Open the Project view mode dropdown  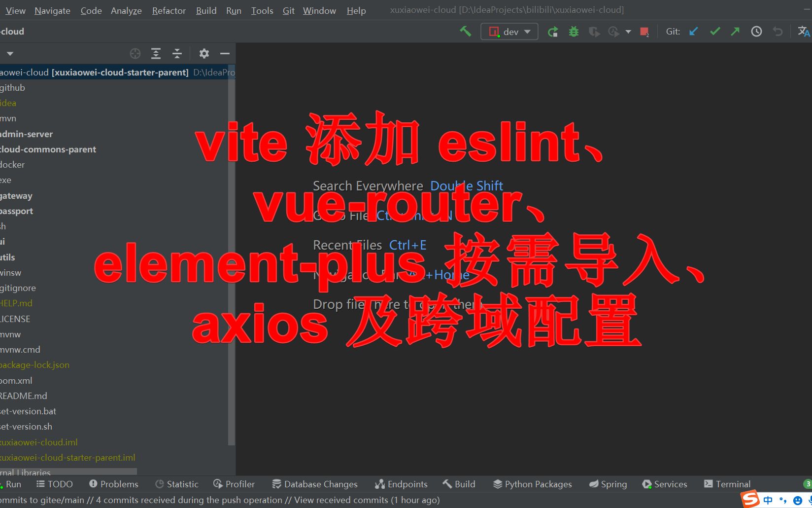point(10,53)
